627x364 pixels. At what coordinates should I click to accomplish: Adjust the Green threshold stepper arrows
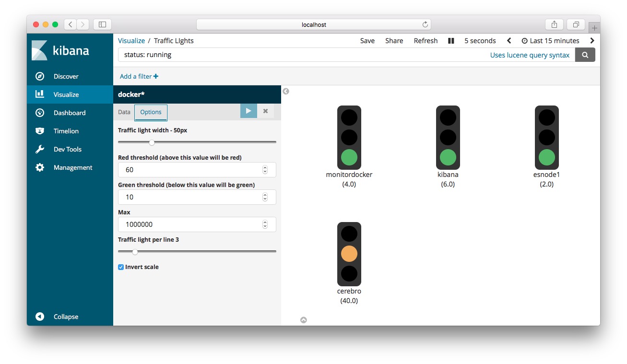265,197
